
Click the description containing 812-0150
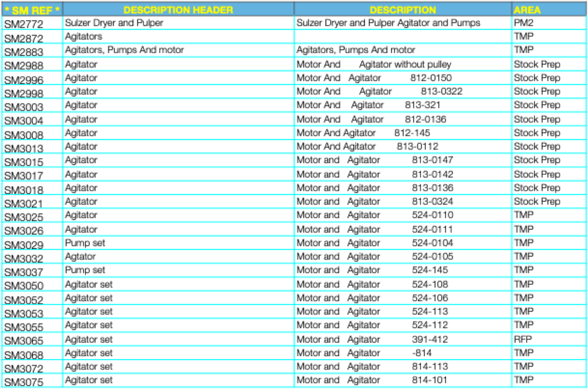403,78
